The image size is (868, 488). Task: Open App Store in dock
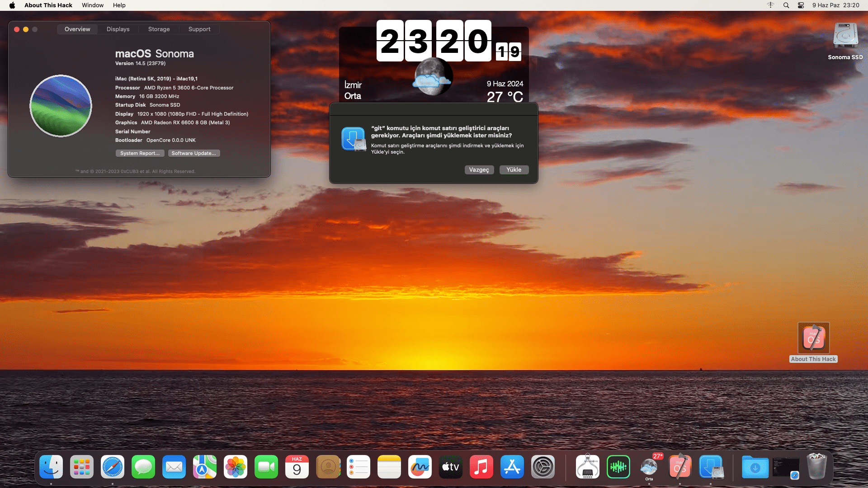[x=512, y=467]
